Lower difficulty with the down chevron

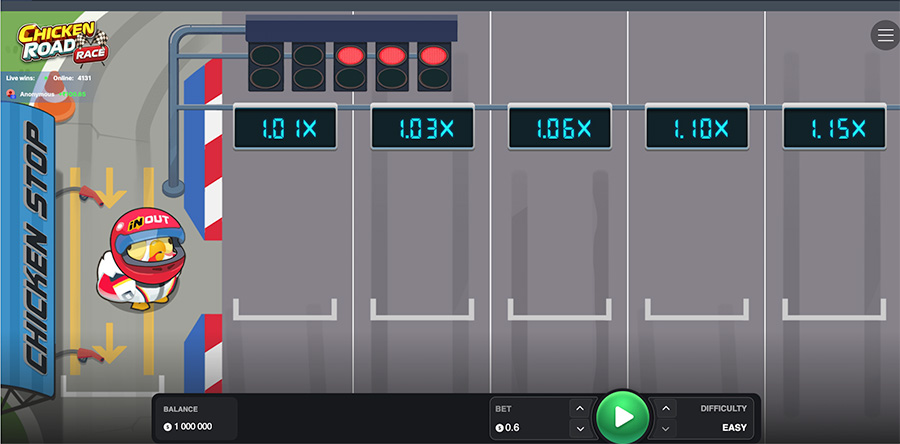(x=665, y=429)
